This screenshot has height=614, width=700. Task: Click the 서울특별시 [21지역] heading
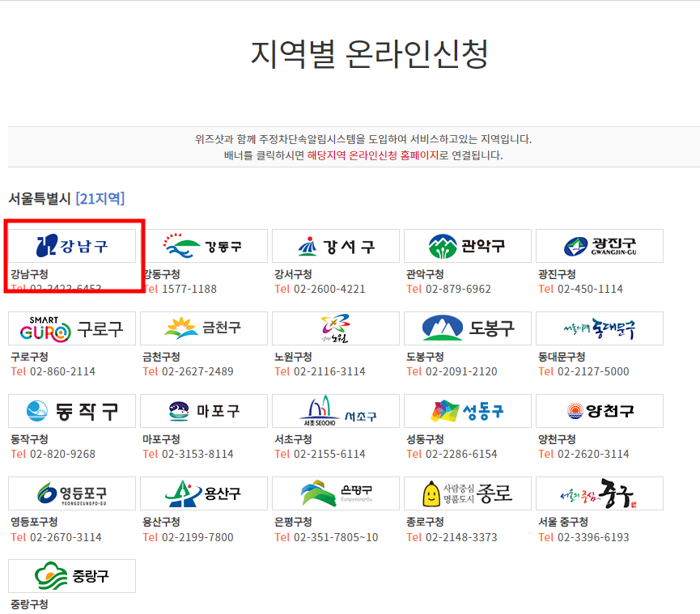66,198
